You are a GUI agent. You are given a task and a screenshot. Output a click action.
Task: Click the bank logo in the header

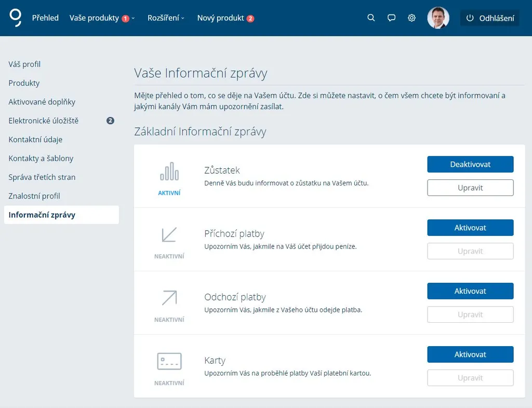(16, 18)
